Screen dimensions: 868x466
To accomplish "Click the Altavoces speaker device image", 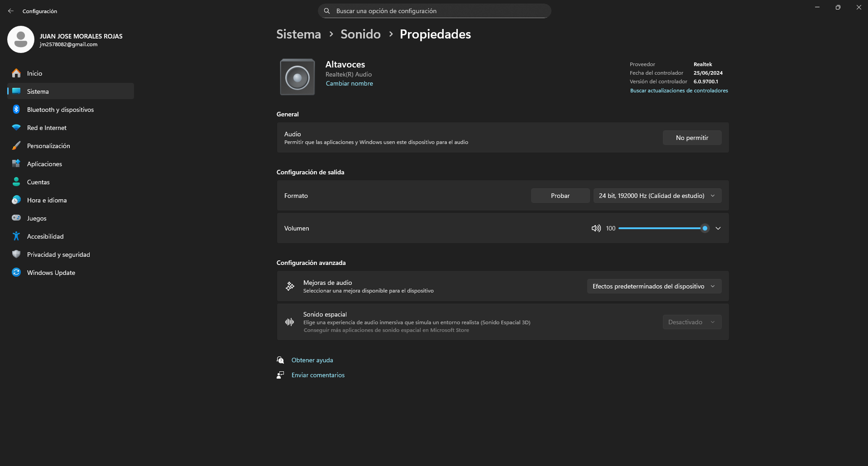I will coord(297,77).
